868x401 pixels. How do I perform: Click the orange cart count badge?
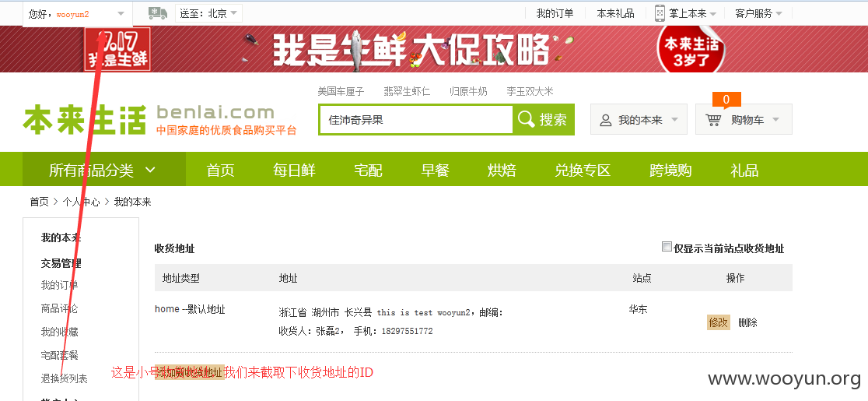[726, 100]
